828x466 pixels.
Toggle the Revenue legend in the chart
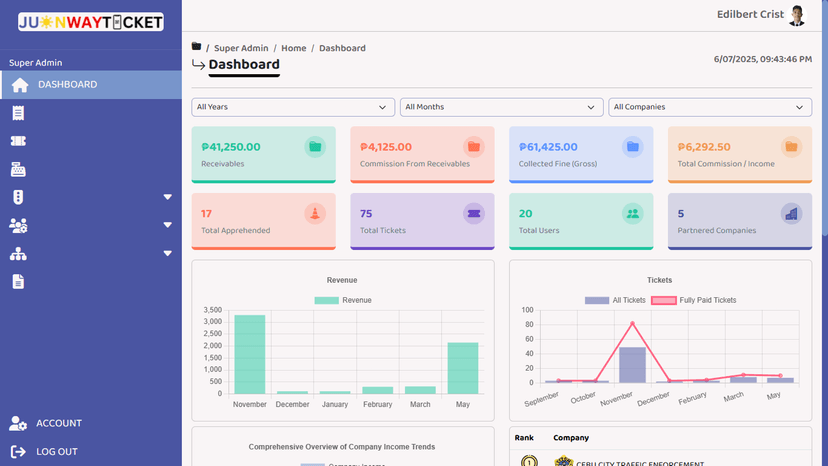click(343, 300)
